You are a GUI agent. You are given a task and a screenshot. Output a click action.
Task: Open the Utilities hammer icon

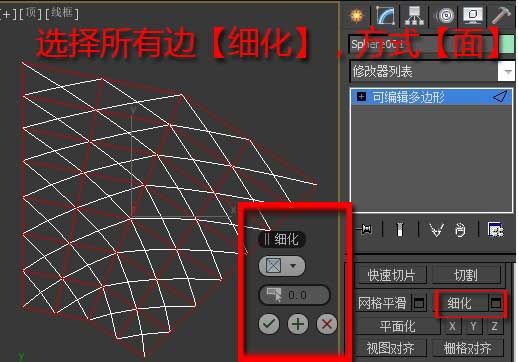(501, 15)
